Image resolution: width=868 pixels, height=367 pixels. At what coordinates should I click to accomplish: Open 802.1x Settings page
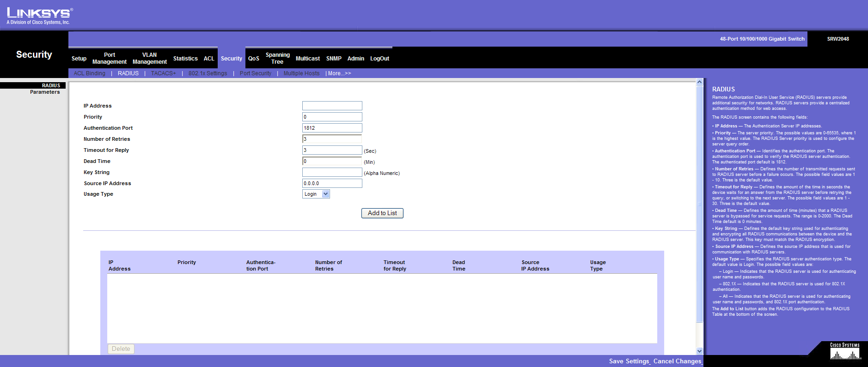click(x=208, y=73)
